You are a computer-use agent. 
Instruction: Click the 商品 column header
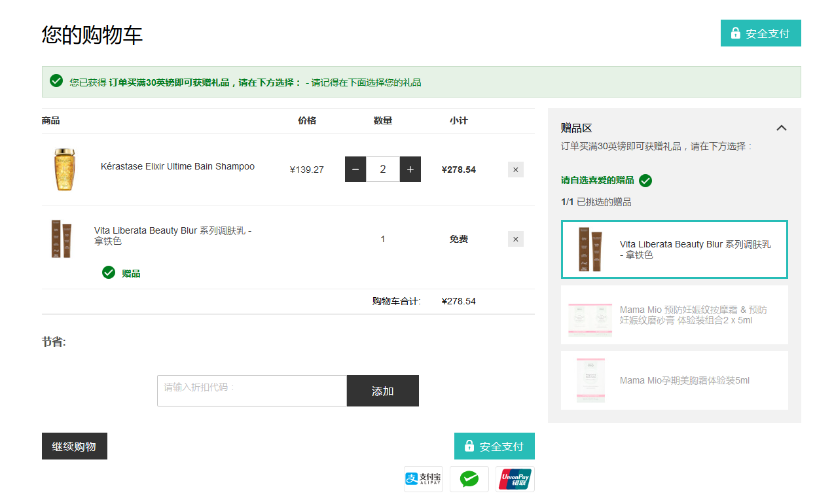coord(50,120)
